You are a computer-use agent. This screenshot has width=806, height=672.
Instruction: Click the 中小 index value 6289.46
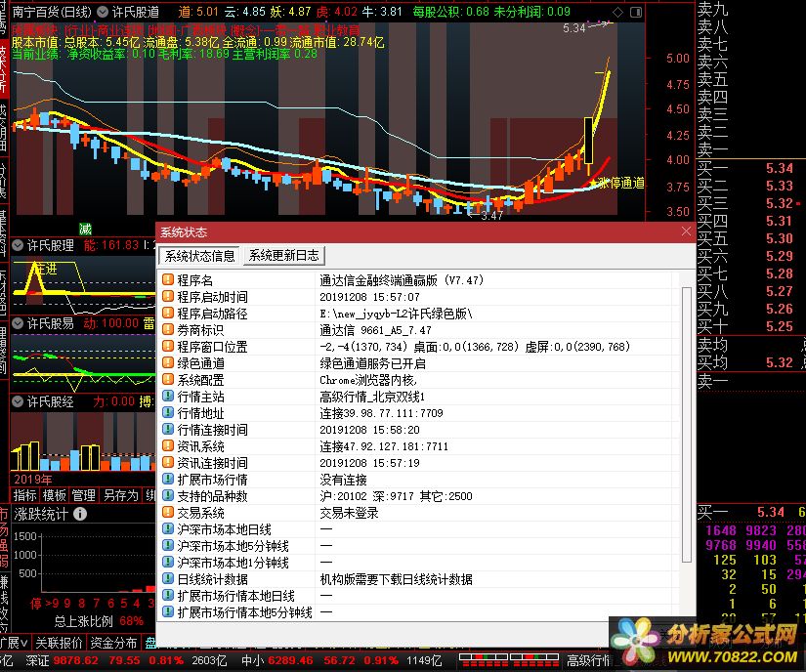pos(290,660)
